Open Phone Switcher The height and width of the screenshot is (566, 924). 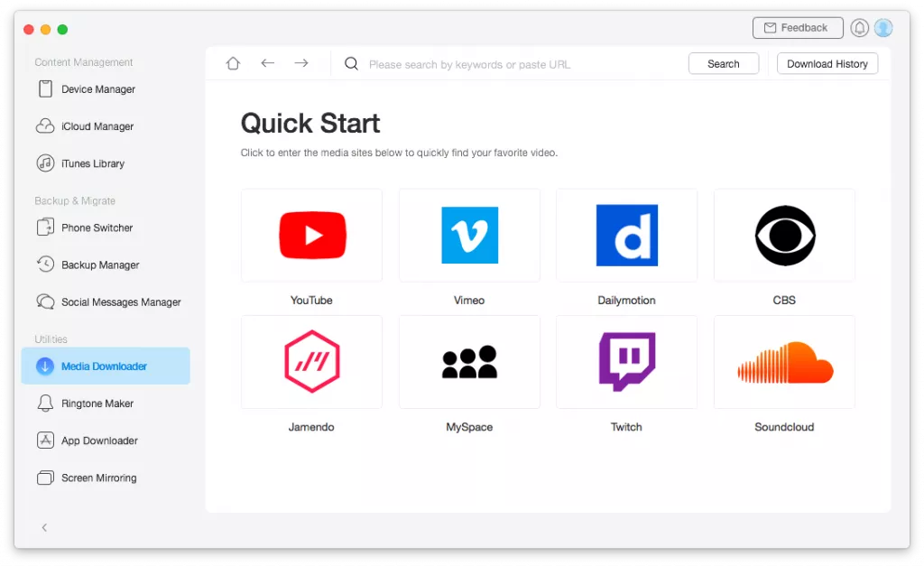click(x=106, y=227)
